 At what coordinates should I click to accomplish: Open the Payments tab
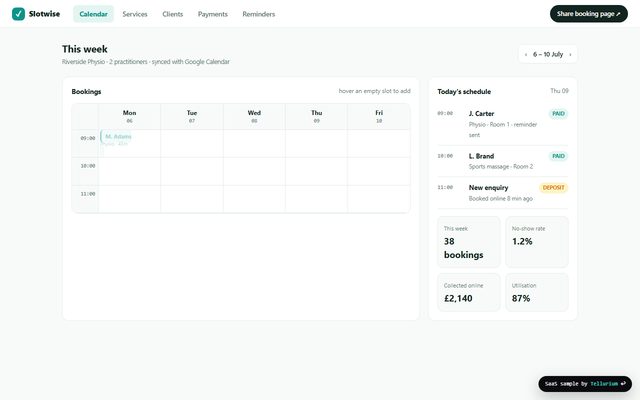click(x=213, y=14)
